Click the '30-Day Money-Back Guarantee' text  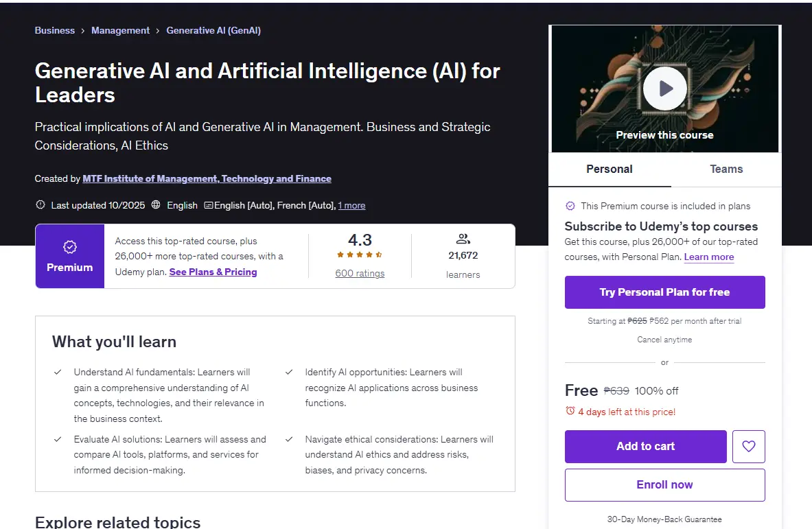[x=664, y=519]
